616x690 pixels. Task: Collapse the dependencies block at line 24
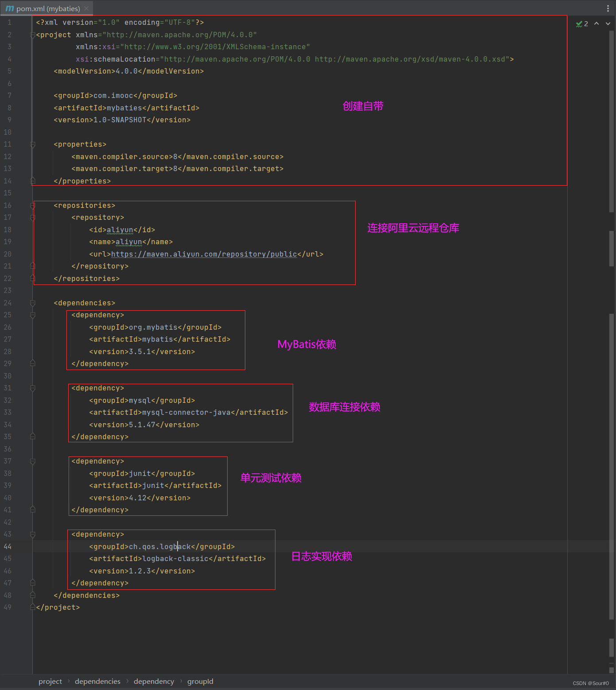point(32,303)
